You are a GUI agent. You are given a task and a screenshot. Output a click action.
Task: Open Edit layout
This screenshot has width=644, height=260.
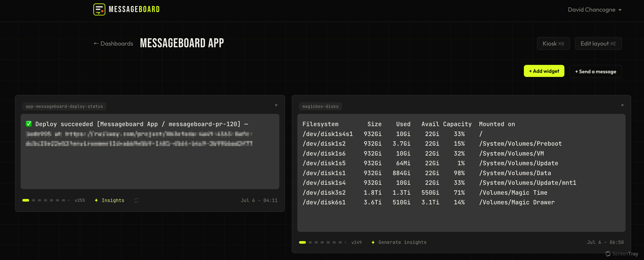coord(598,44)
